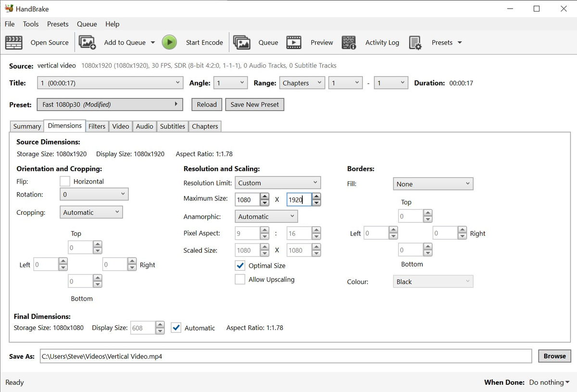The image size is (577, 392).
Task: Click the Open Source clapperboard icon
Action: pyautogui.click(x=14, y=42)
